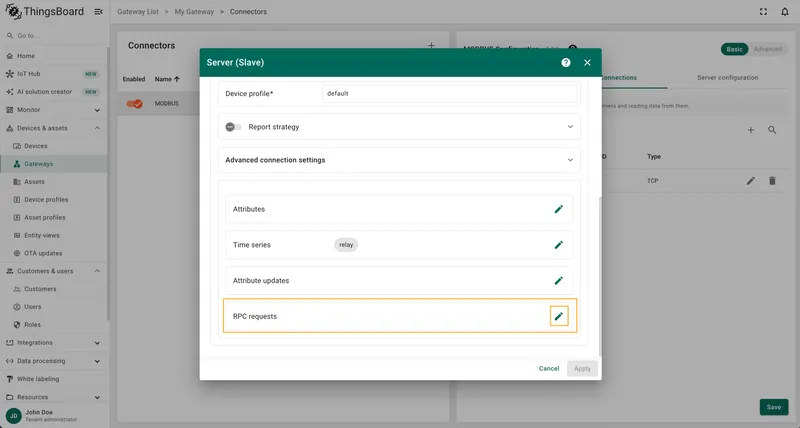Open OTA updates page
The height and width of the screenshot is (428, 800).
tap(54, 253)
